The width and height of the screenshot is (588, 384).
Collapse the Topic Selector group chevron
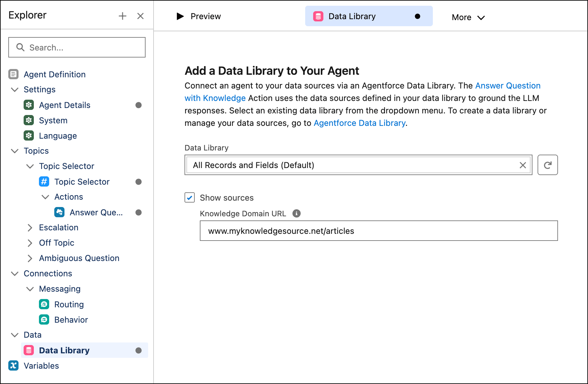click(30, 166)
